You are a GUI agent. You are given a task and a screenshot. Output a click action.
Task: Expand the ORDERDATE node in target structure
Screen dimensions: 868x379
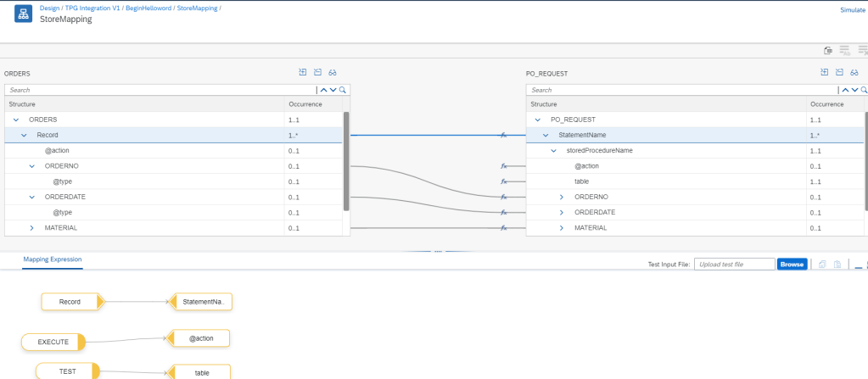coord(561,213)
